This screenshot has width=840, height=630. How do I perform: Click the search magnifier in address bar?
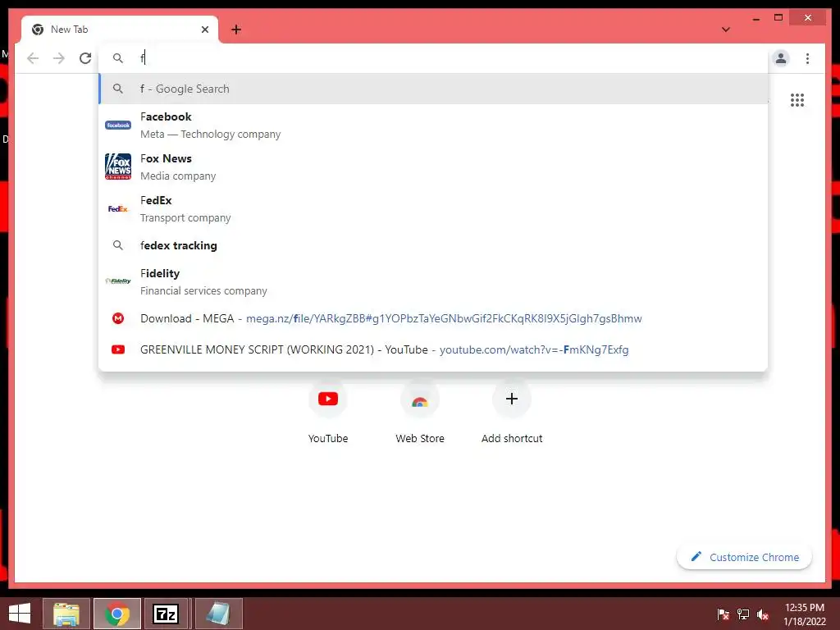coord(118,58)
